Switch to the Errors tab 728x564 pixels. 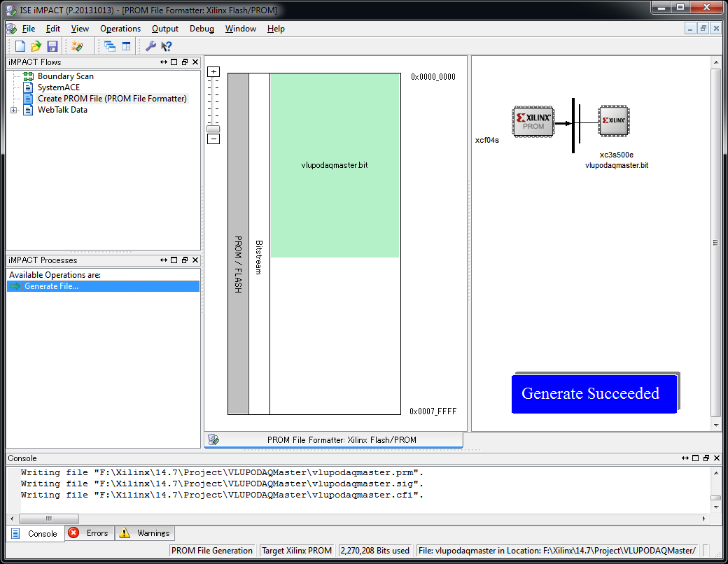(89, 533)
